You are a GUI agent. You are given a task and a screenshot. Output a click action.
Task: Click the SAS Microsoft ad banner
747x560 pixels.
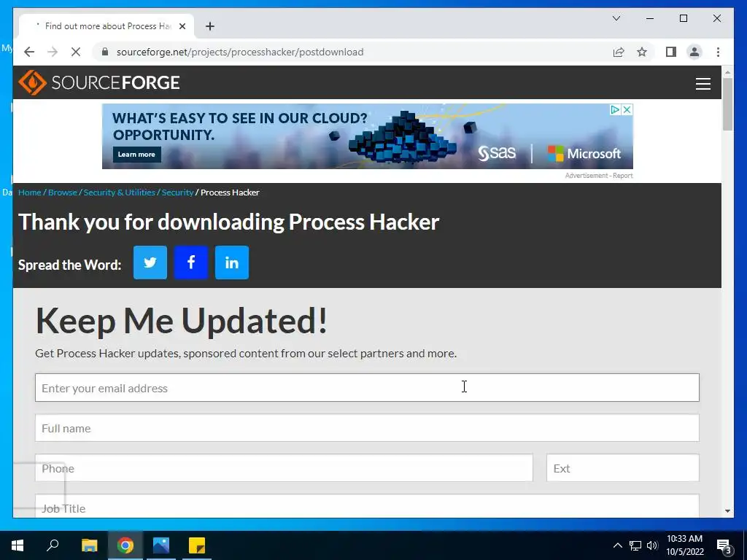coord(368,136)
